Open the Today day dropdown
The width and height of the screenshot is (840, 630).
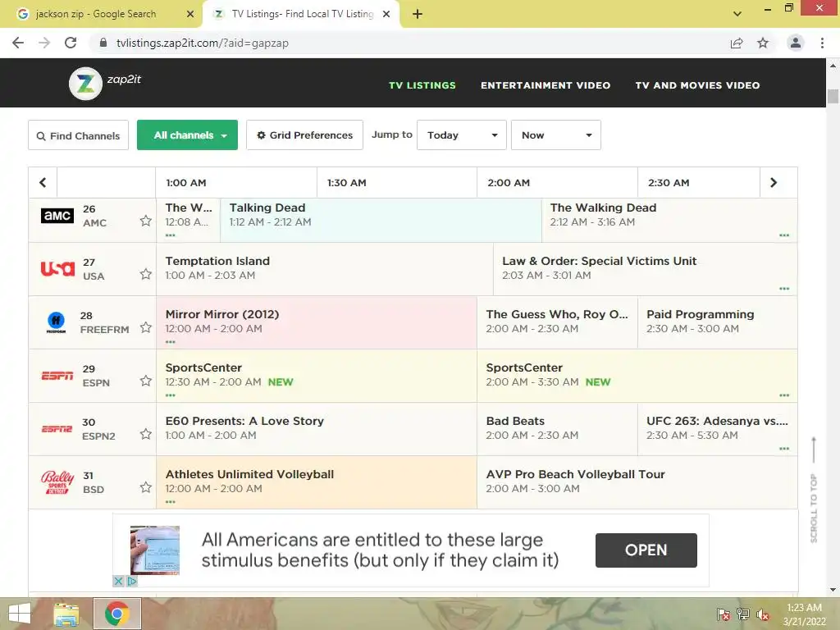pyautogui.click(x=462, y=135)
